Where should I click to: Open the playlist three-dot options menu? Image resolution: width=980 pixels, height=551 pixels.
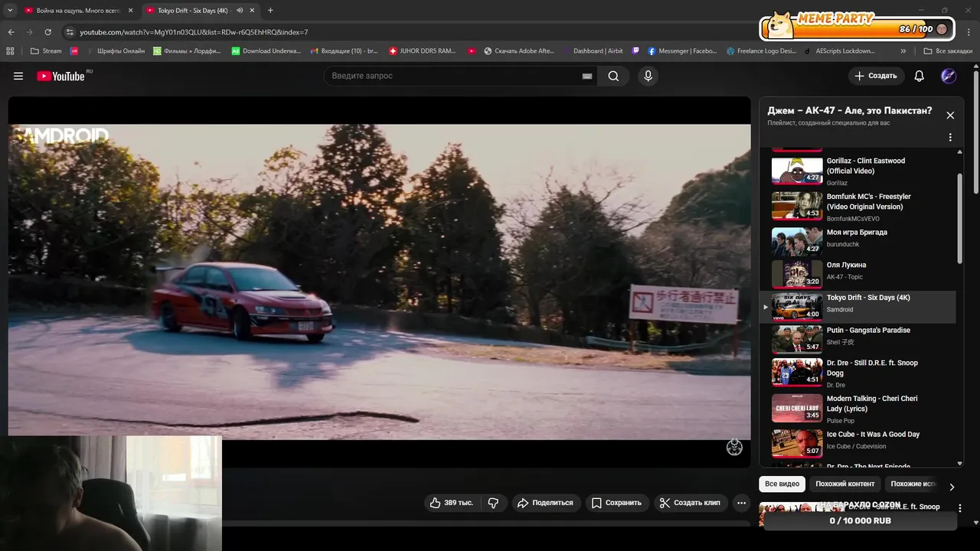(x=950, y=138)
